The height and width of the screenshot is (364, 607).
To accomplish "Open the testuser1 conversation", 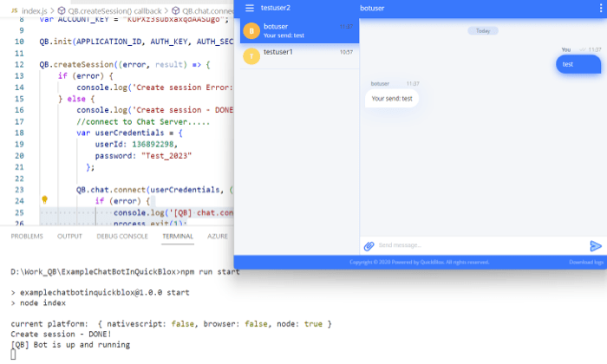I will click(x=300, y=56).
